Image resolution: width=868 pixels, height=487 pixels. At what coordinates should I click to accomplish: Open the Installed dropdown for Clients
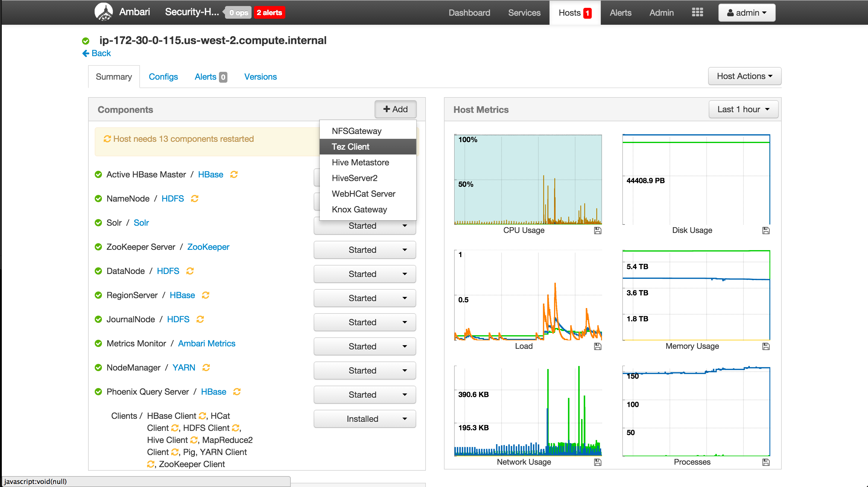click(365, 419)
